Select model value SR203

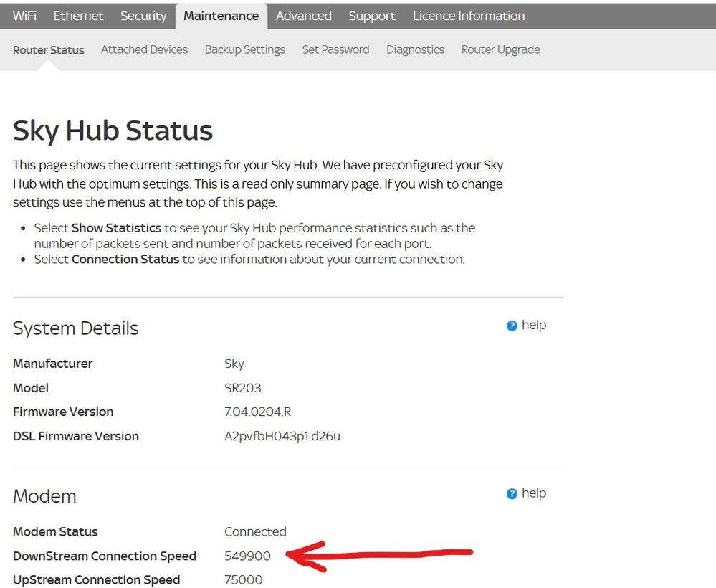coord(242,388)
